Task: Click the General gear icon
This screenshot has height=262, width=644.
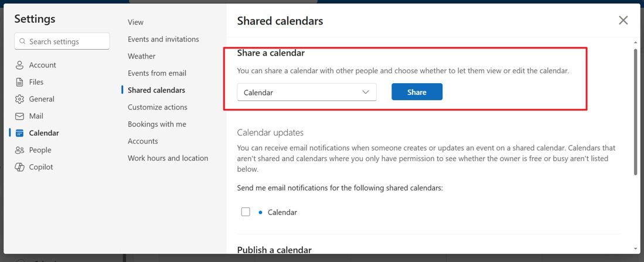Action: pos(20,99)
